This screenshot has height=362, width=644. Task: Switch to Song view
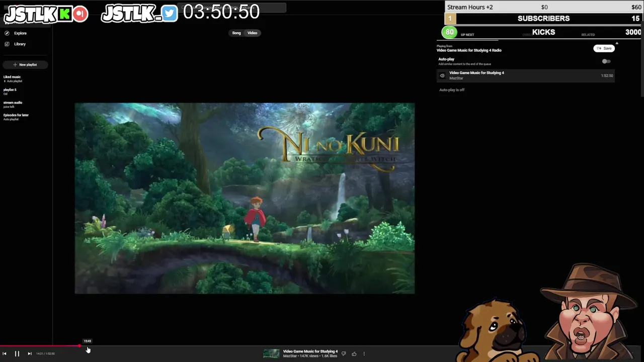coord(236,33)
